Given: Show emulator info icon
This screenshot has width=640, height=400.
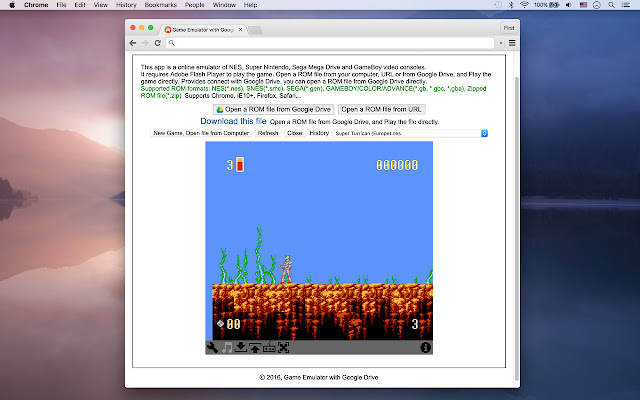Looking at the screenshot, I should (x=426, y=347).
